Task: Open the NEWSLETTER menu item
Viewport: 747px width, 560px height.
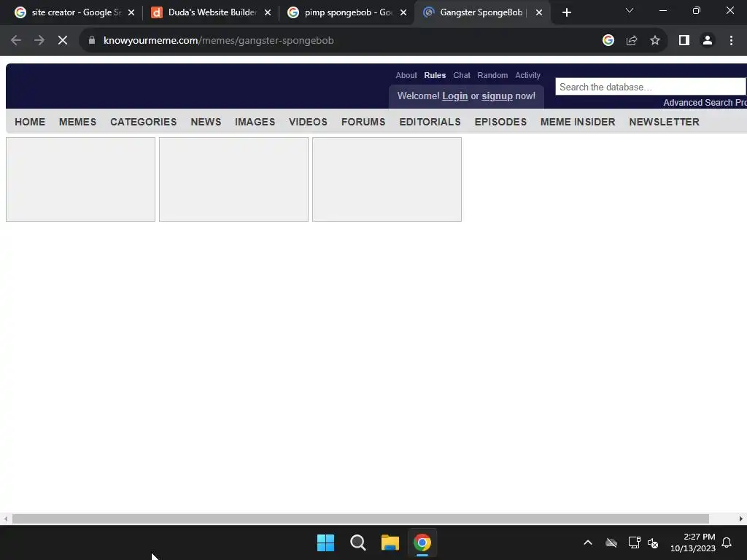Action: pos(664,122)
